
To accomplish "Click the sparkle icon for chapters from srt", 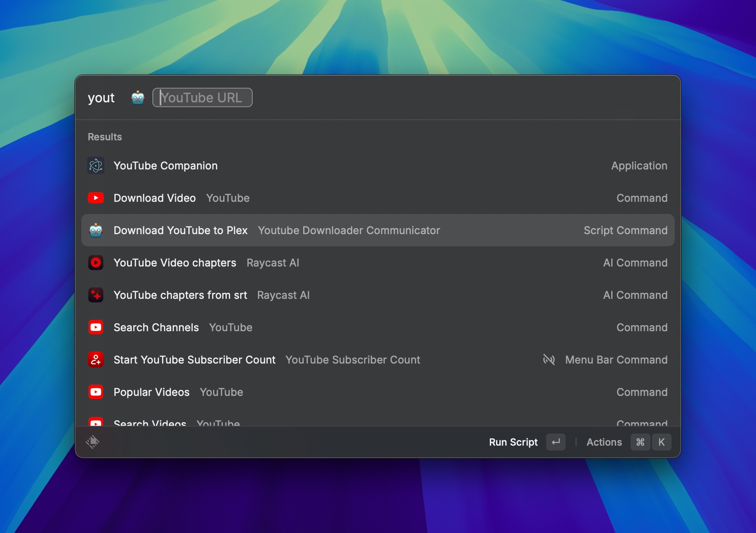I will (x=96, y=295).
